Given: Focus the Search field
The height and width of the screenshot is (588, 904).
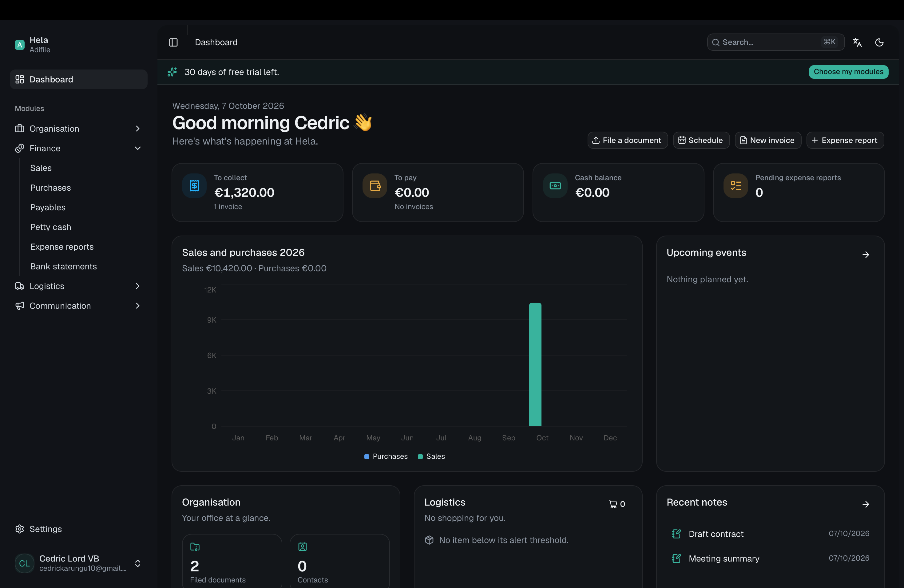Looking at the screenshot, I should tap(775, 42).
